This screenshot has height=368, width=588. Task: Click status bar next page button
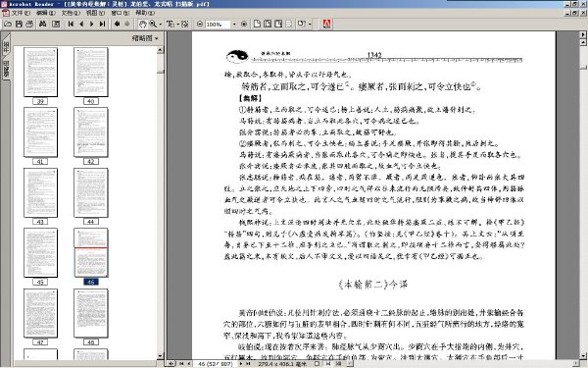241,363
